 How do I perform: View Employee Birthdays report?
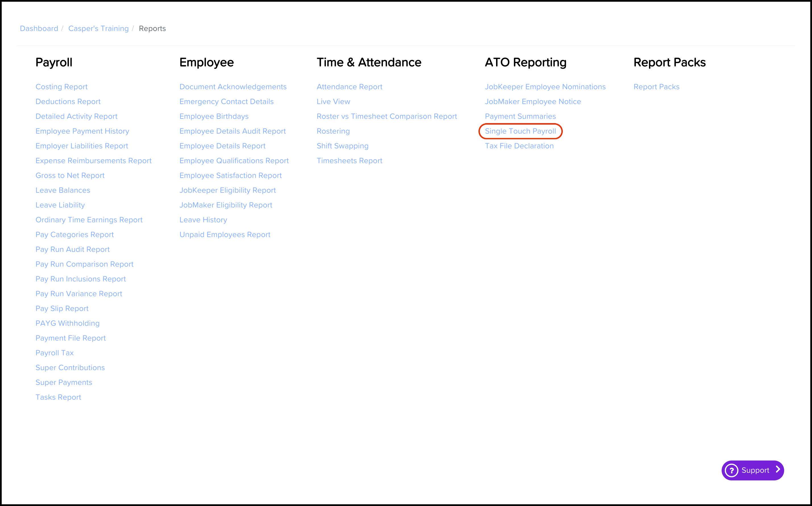214,116
